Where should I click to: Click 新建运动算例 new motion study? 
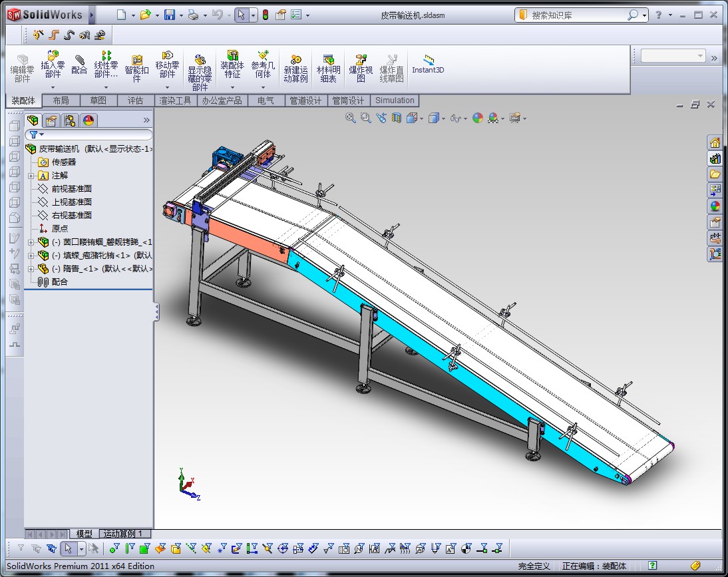point(295,69)
